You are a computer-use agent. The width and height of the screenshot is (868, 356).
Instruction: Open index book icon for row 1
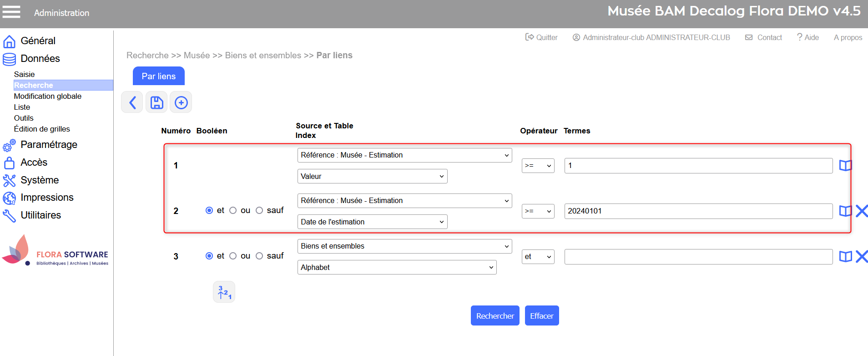coord(845,165)
